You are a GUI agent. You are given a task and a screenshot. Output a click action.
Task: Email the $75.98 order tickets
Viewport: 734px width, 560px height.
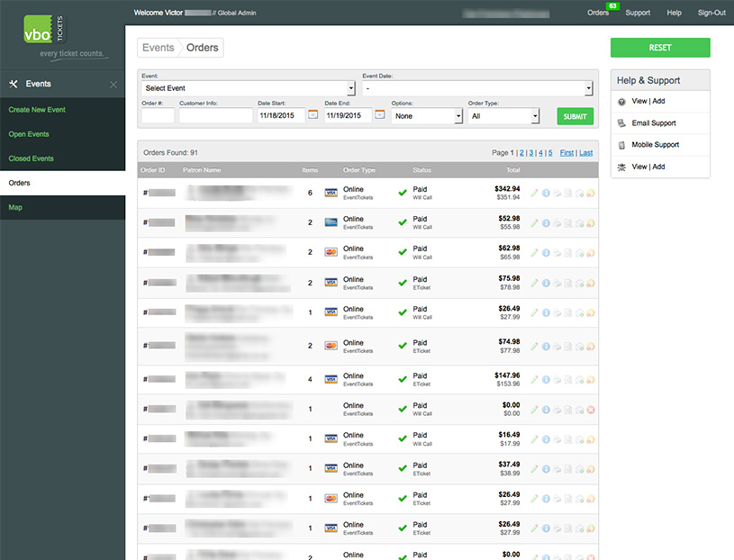(x=579, y=283)
